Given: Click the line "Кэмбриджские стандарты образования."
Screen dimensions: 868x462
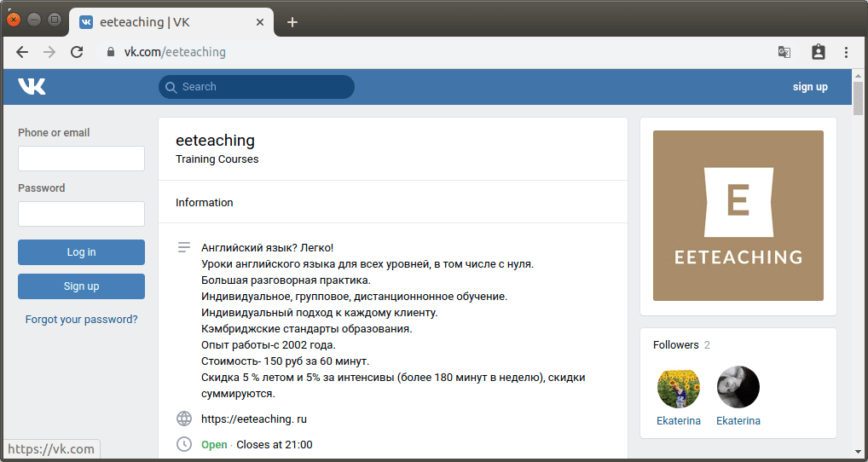Looking at the screenshot, I should click(x=307, y=329).
